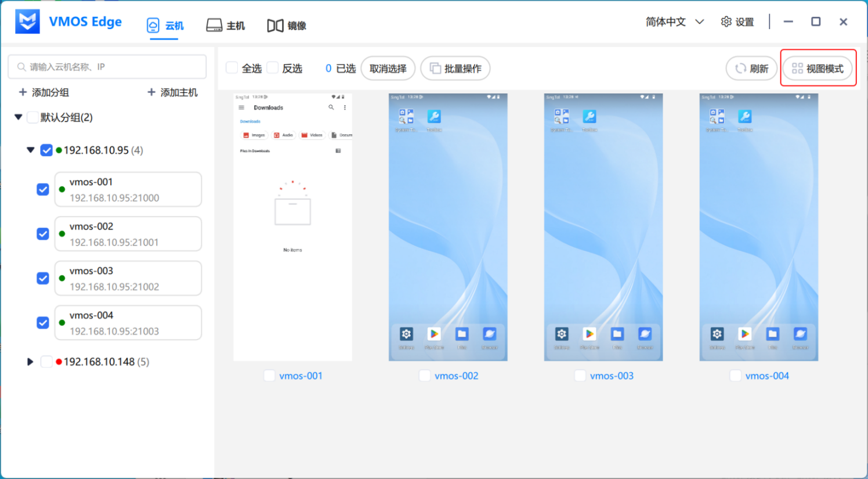Click the 批量操作 batch operation button
The height and width of the screenshot is (479, 868).
[x=455, y=69]
